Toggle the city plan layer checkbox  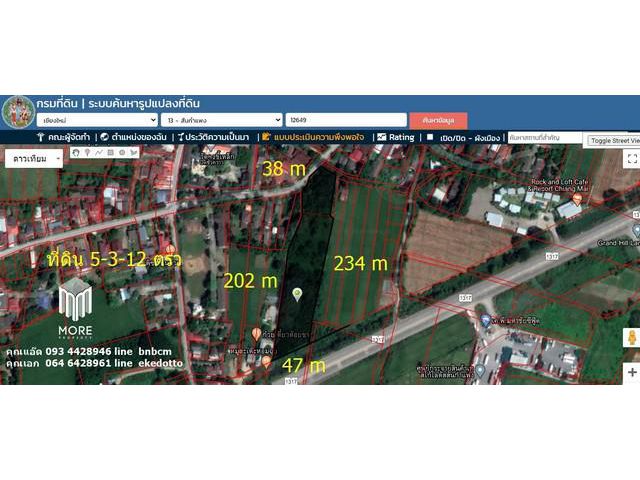[x=430, y=137]
